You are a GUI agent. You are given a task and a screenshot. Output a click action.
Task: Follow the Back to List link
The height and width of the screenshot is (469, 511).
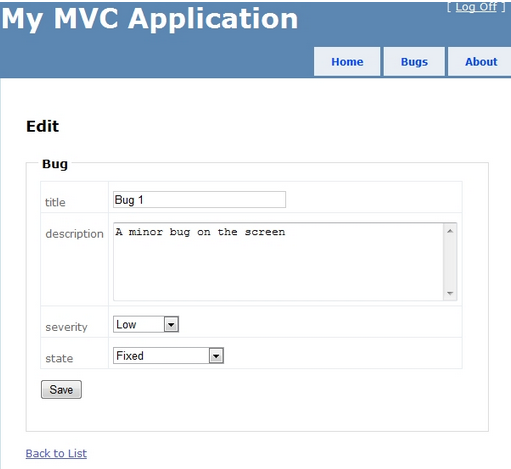point(56,453)
